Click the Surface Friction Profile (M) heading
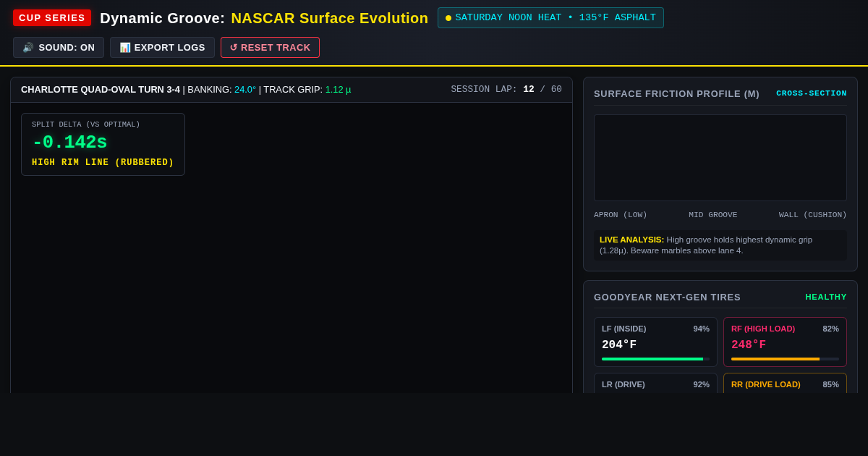The height and width of the screenshot is (456, 868). coord(676,94)
